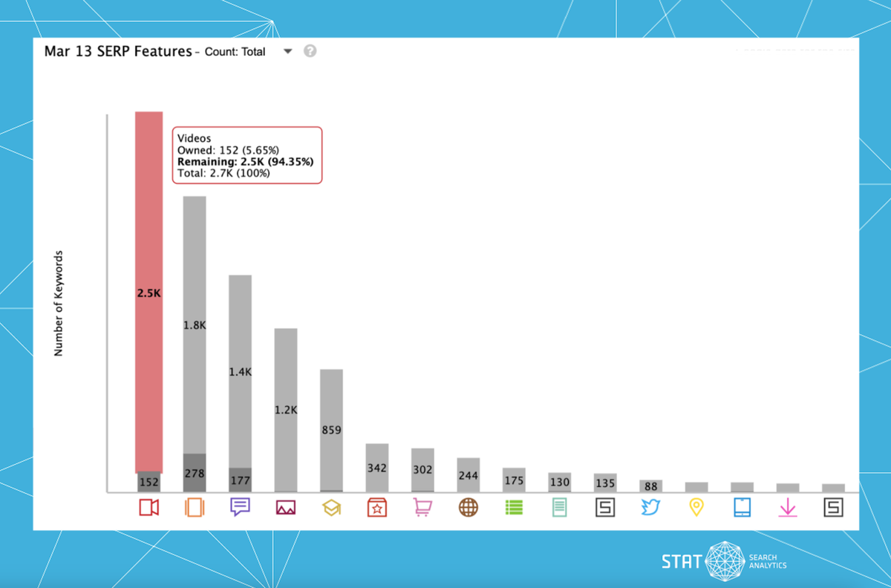The image size is (891, 588).
Task: Click the pink download arrow icon
Action: (x=789, y=507)
